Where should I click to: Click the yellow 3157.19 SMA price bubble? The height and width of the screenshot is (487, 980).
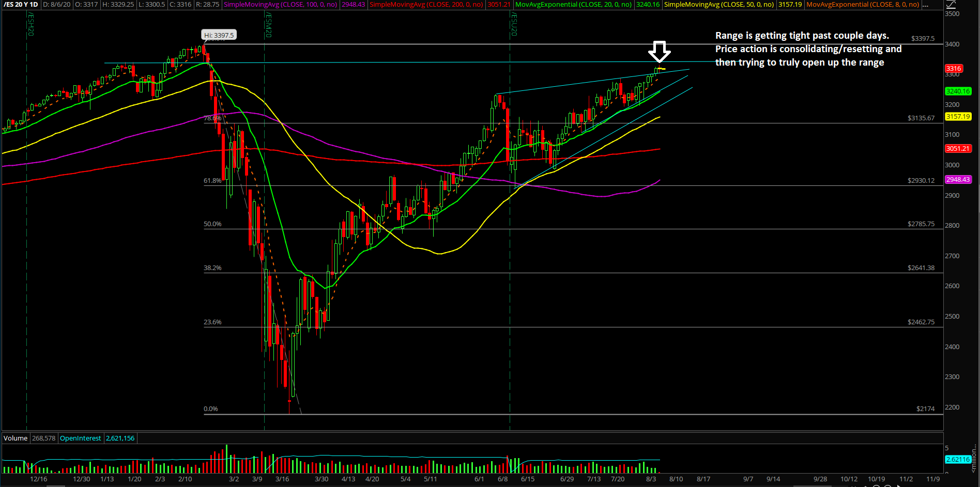click(958, 117)
